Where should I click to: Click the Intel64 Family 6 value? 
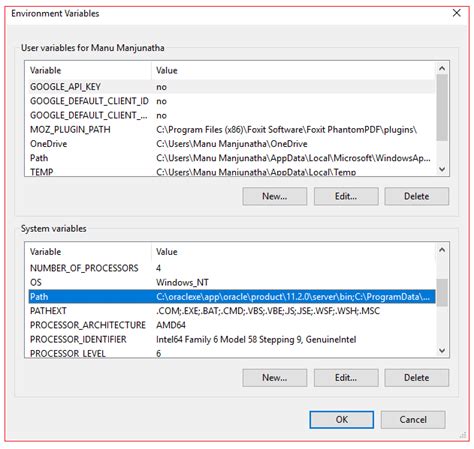pos(256,339)
